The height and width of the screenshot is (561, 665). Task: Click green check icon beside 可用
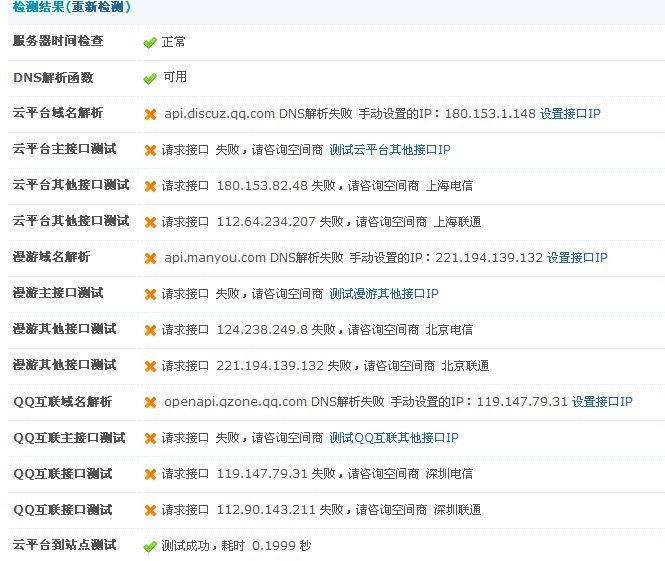[x=150, y=78]
